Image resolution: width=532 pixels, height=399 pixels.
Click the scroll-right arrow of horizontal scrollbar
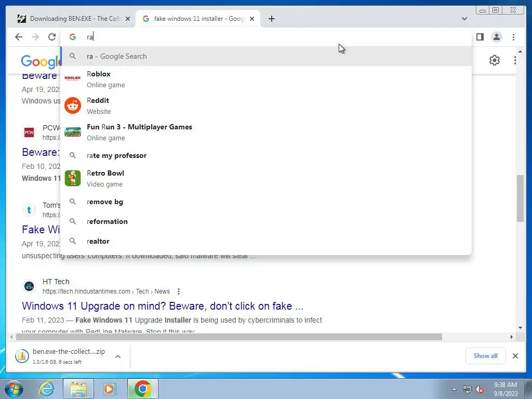pos(512,337)
